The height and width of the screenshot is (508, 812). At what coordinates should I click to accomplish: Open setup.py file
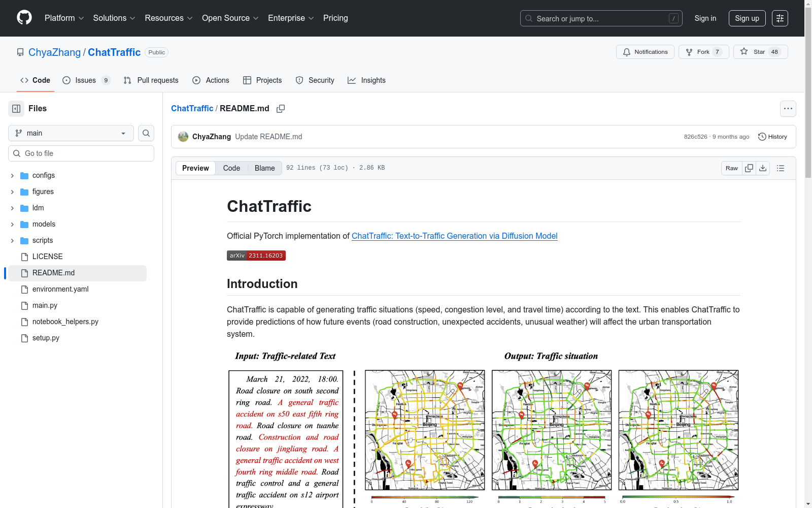[x=46, y=338]
